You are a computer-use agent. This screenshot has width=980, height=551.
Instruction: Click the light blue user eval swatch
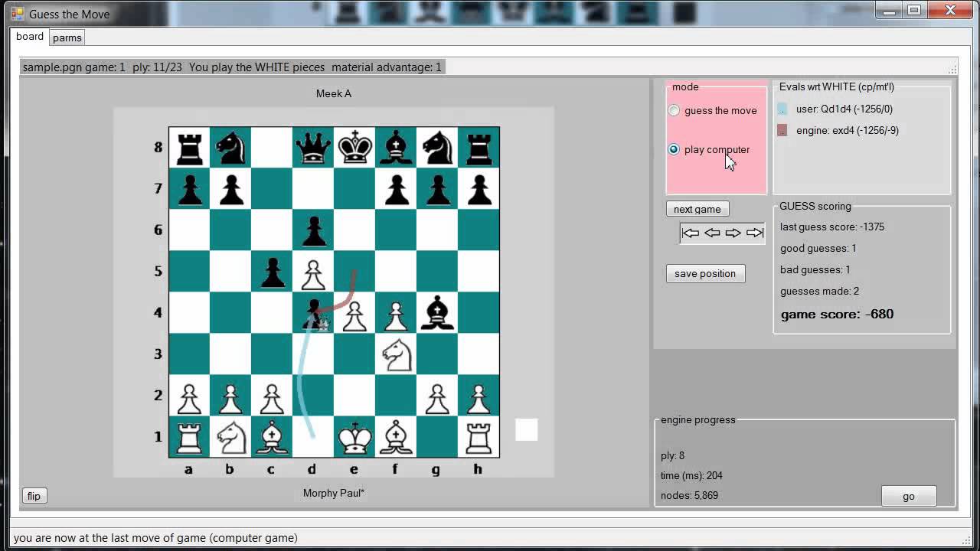click(782, 109)
